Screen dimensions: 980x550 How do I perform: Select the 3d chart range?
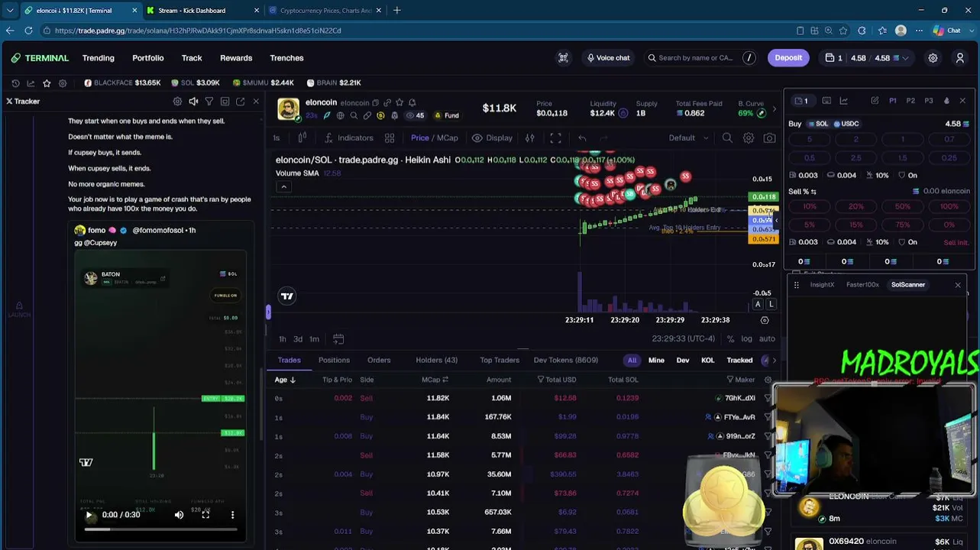[298, 339]
